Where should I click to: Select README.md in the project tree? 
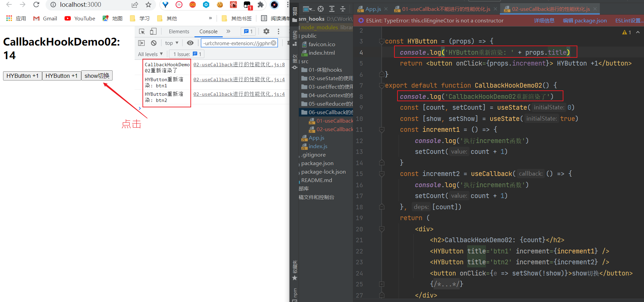coord(317,180)
